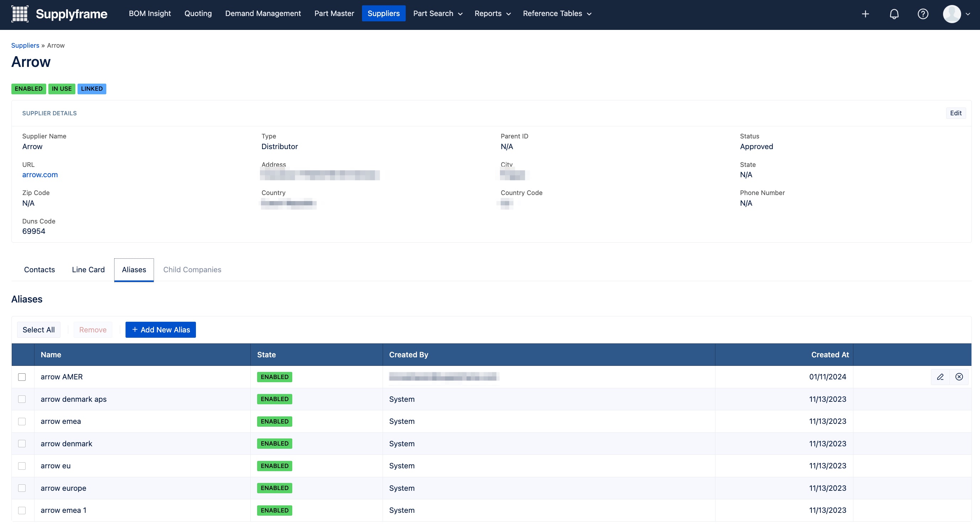Viewport: 980px width, 526px height.
Task: Open the notifications bell
Action: pos(894,14)
